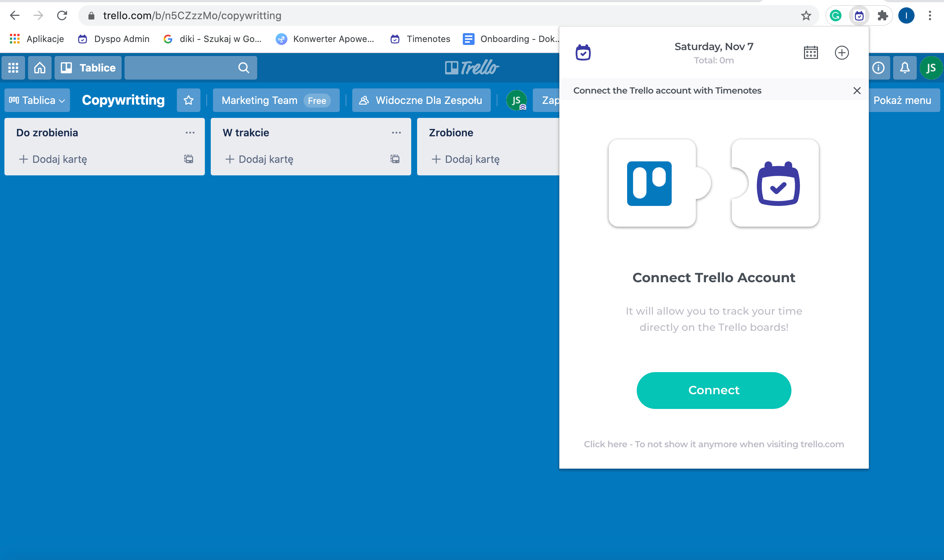This screenshot has width=944, height=560.
Task: Bookmark this page with the star icon
Action: tap(806, 15)
